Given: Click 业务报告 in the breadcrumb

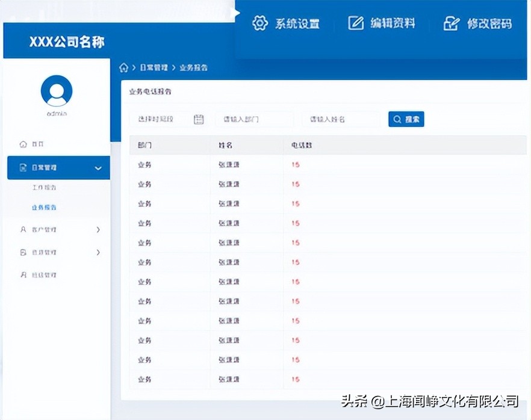Looking at the screenshot, I should click(193, 67).
